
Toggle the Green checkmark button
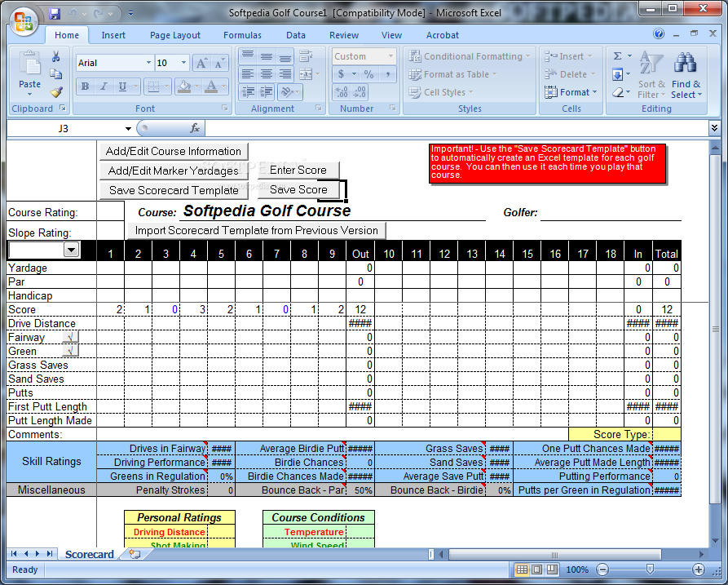point(71,351)
